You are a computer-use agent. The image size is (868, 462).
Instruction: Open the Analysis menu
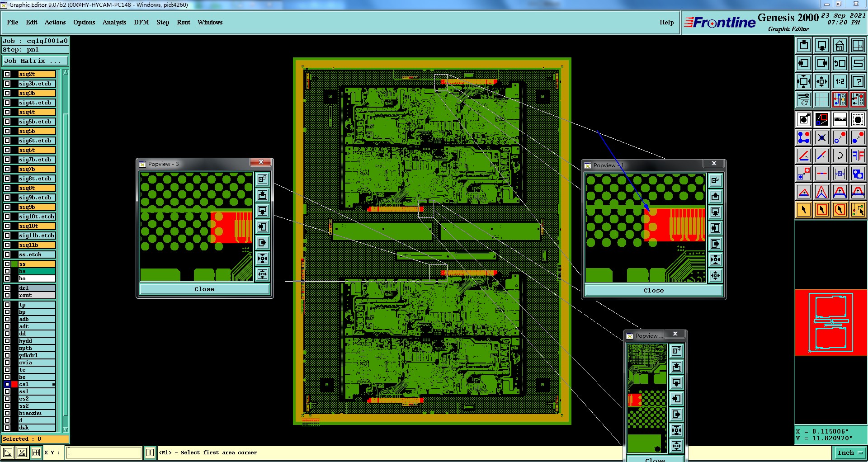(x=114, y=22)
